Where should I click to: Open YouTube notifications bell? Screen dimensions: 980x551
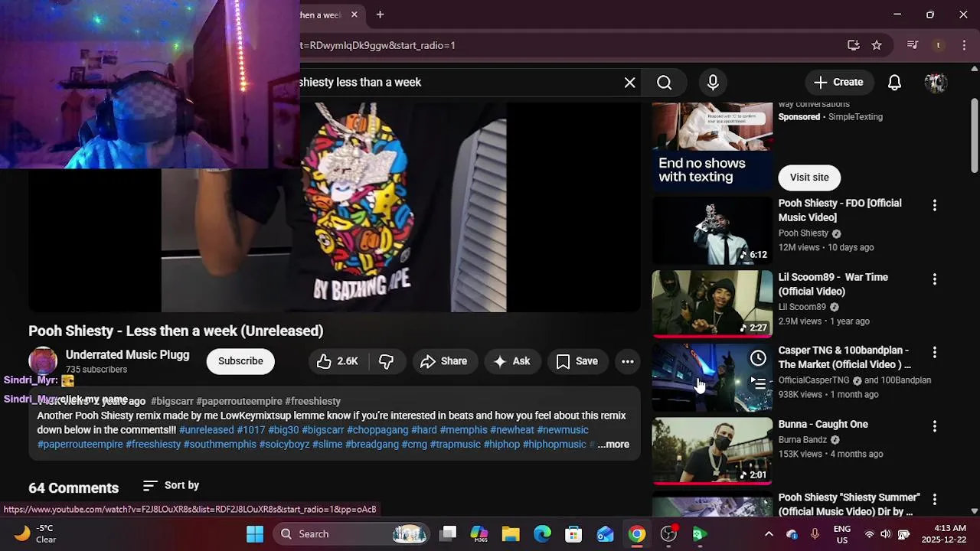click(894, 83)
